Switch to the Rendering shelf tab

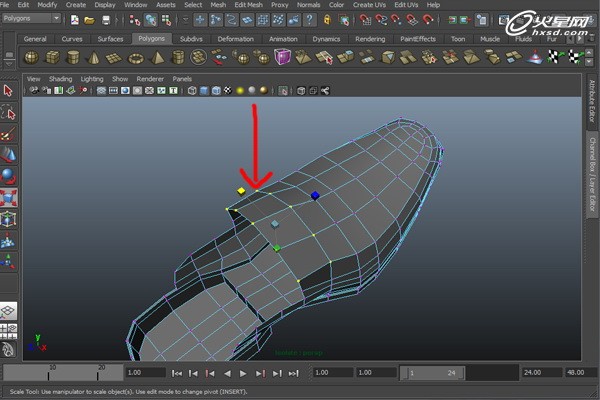point(372,39)
